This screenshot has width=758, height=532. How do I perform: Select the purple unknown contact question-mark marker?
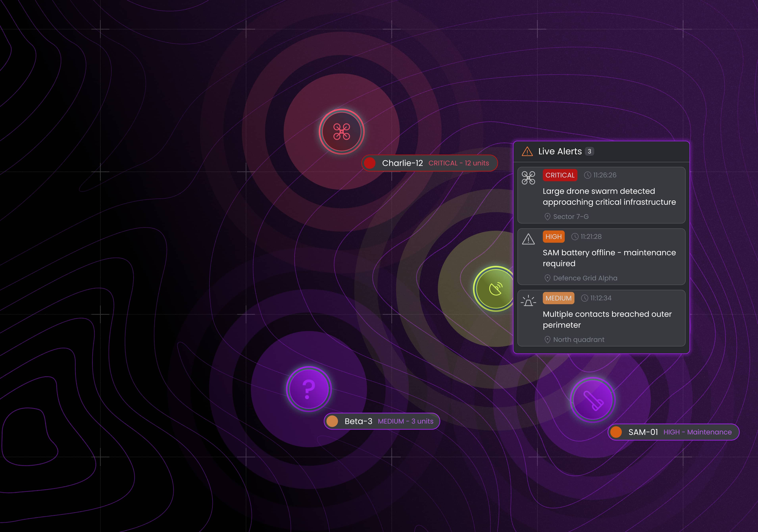coord(309,389)
